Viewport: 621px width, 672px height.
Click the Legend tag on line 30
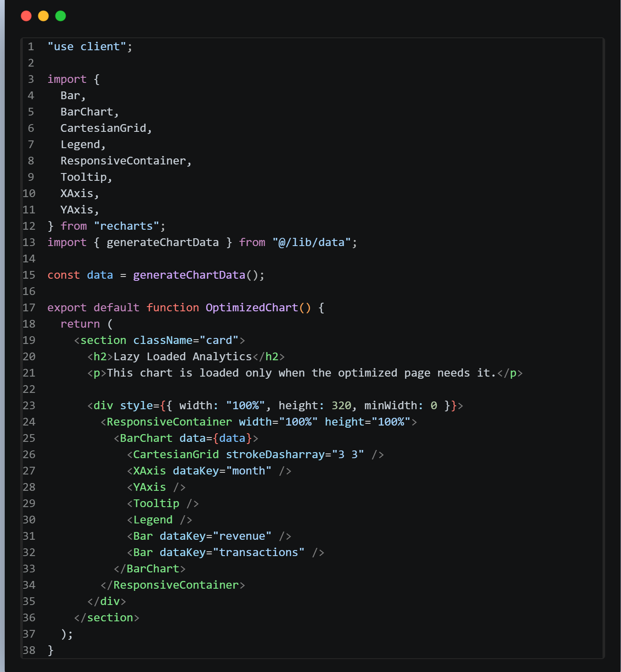tap(159, 520)
